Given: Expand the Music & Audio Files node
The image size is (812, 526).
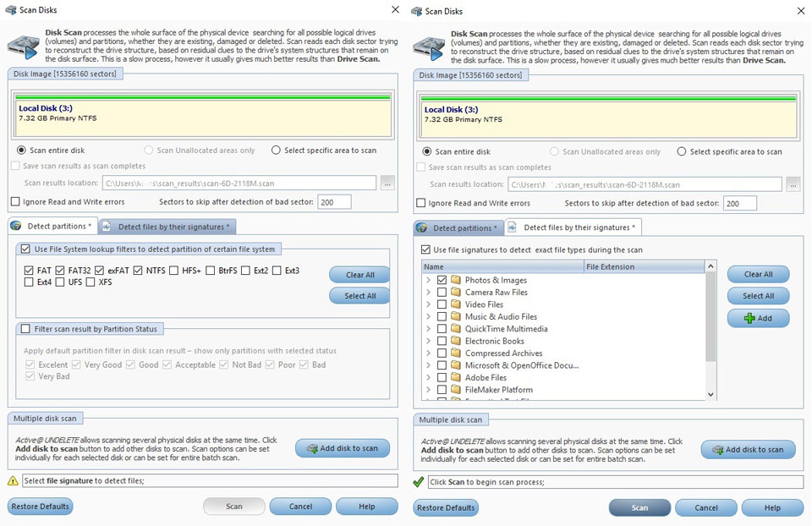Looking at the screenshot, I should tap(428, 316).
